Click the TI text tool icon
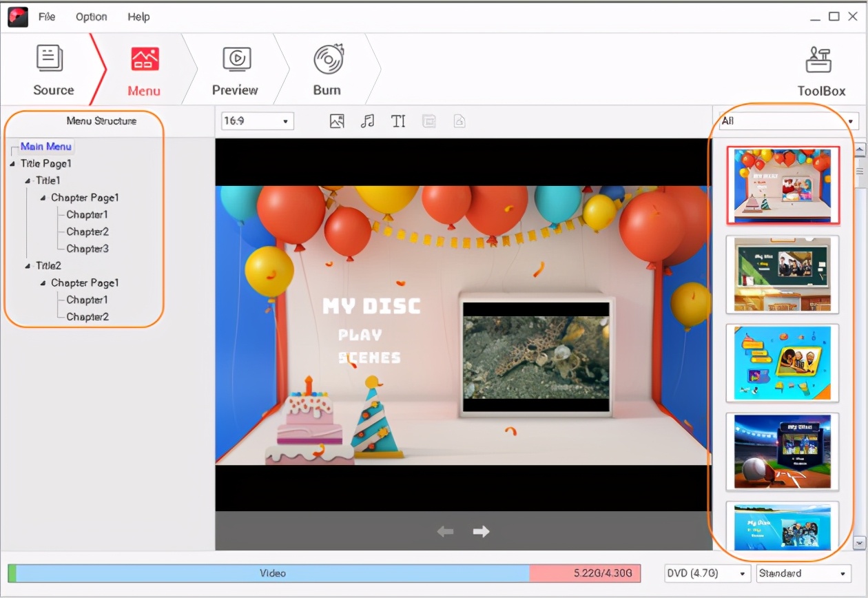868x598 pixels. (x=398, y=121)
